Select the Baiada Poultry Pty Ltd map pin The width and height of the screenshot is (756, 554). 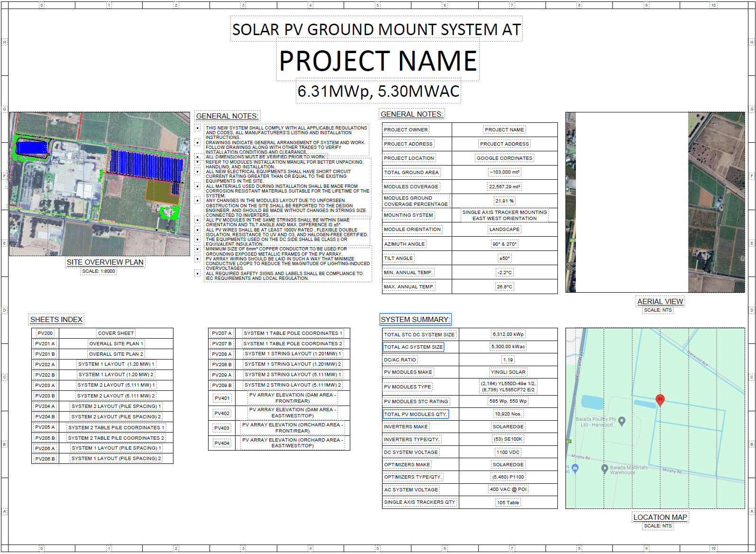pyautogui.click(x=622, y=421)
